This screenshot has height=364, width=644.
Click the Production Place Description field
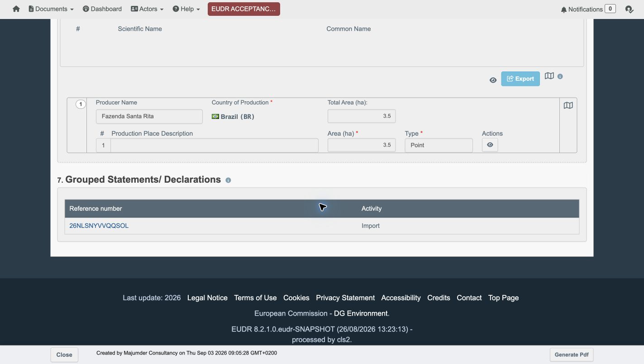(x=215, y=145)
